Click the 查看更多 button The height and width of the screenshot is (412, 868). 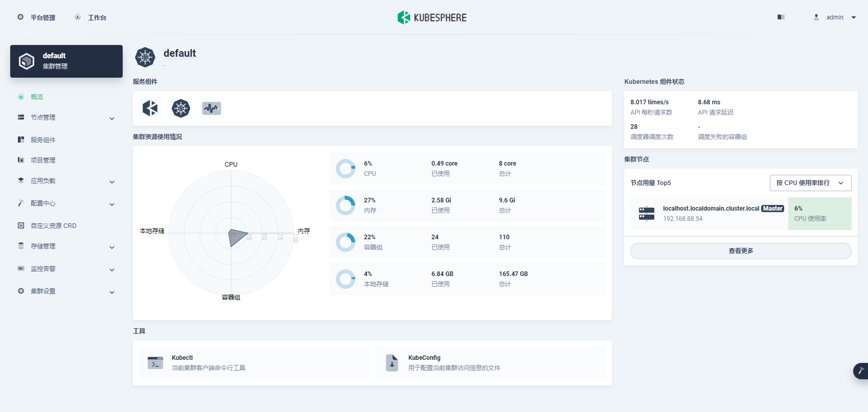[x=741, y=251]
